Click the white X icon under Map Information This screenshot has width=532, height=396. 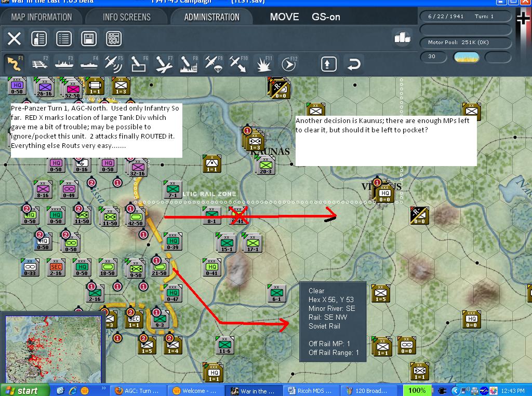coord(14,38)
